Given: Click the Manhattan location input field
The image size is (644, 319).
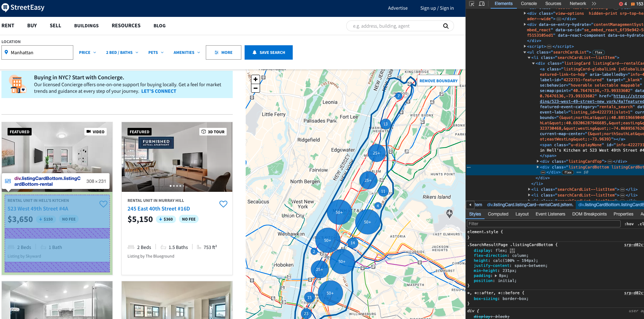Looking at the screenshot, I should tap(37, 52).
